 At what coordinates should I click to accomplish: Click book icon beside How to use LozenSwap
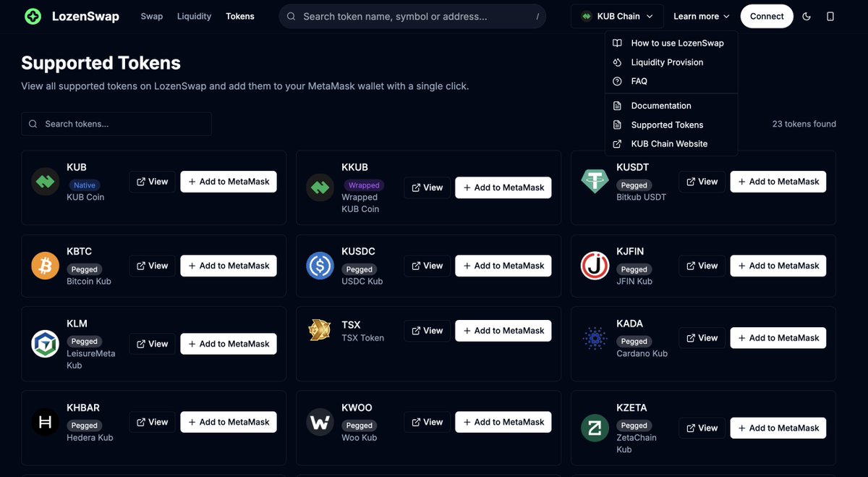tap(617, 43)
